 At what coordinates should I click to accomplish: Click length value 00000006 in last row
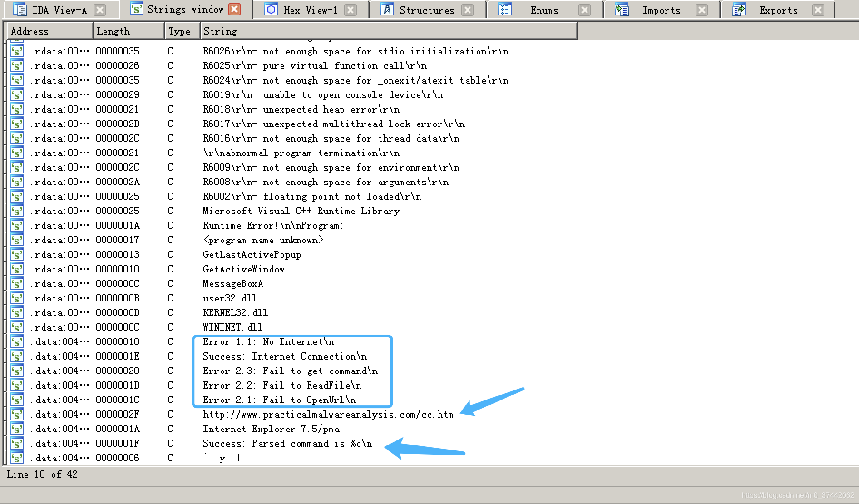click(x=118, y=458)
